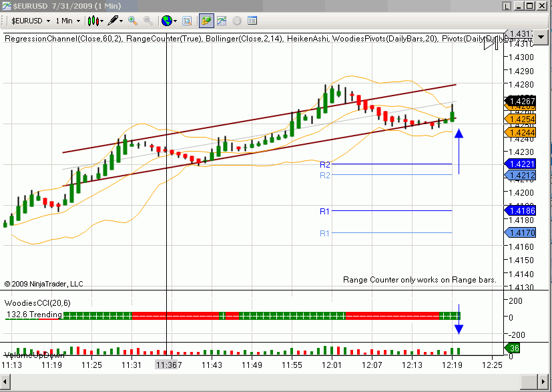Viewport: 552px width, 392px height.
Task: Click the blue 1.4221 pivot price marker
Action: [x=521, y=164]
